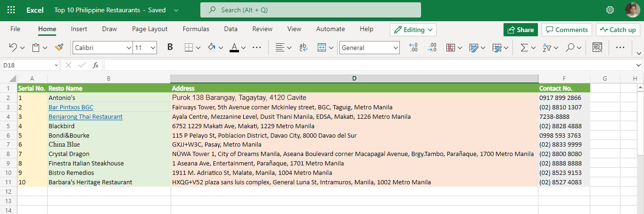The height and width of the screenshot is (214, 644).
Task: Open the Microsoft 365 app launcher
Action: 11,10
